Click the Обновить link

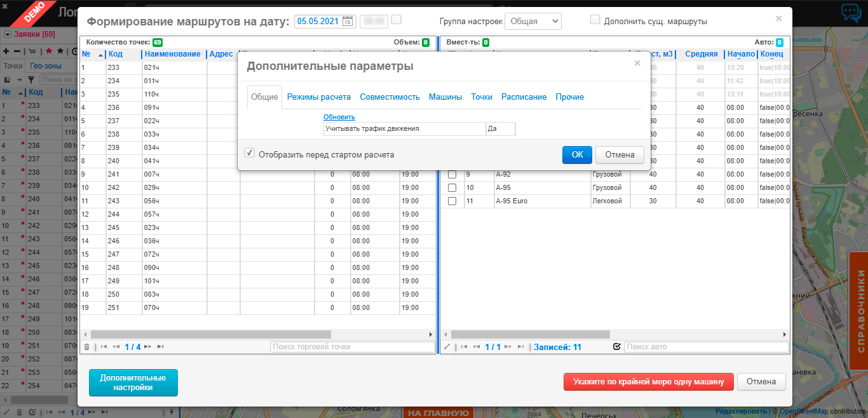339,117
